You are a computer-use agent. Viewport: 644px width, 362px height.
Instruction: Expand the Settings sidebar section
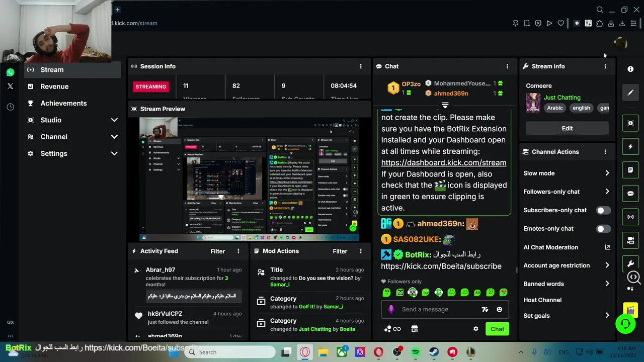click(114, 153)
